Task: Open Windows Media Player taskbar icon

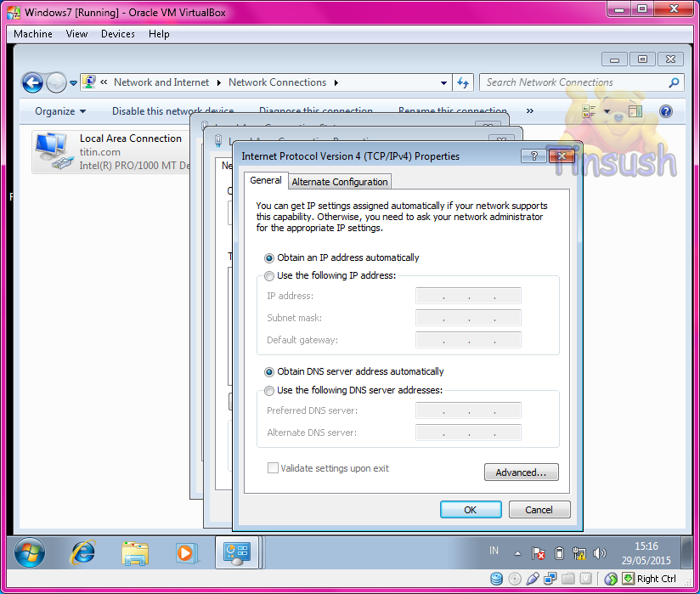Action: click(186, 553)
